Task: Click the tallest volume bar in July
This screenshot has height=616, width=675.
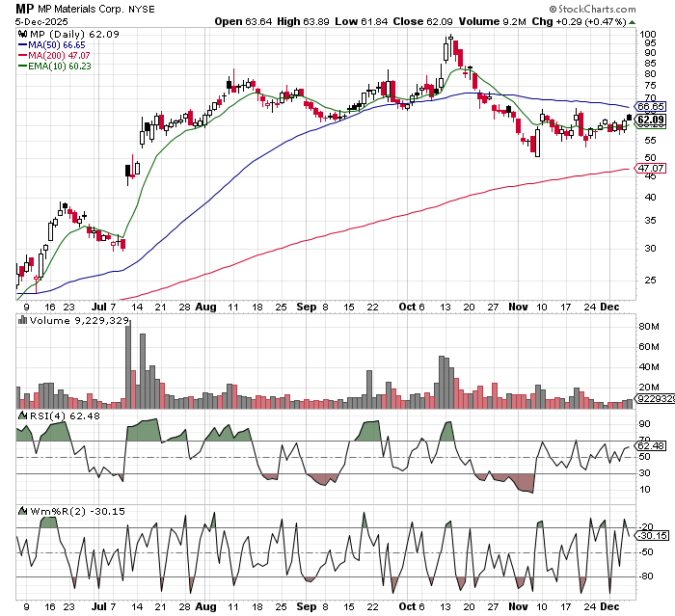Action: click(x=128, y=365)
